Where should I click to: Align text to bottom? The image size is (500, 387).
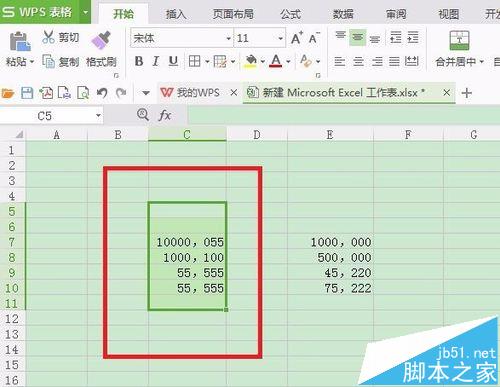[375, 38]
